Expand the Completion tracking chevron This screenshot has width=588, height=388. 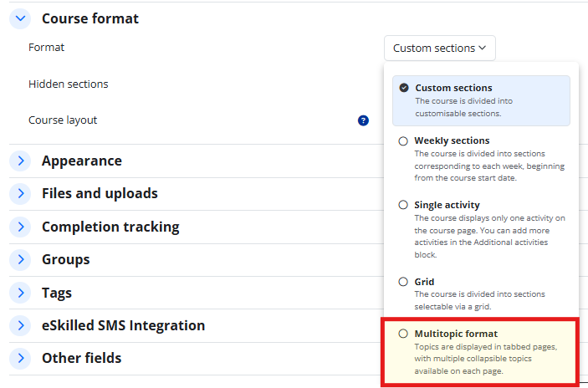pos(20,227)
